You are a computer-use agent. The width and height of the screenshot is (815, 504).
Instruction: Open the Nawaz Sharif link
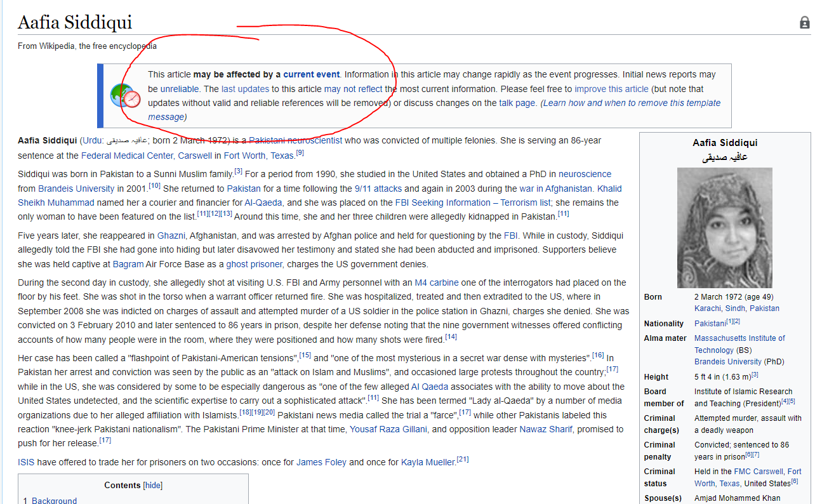click(546, 429)
